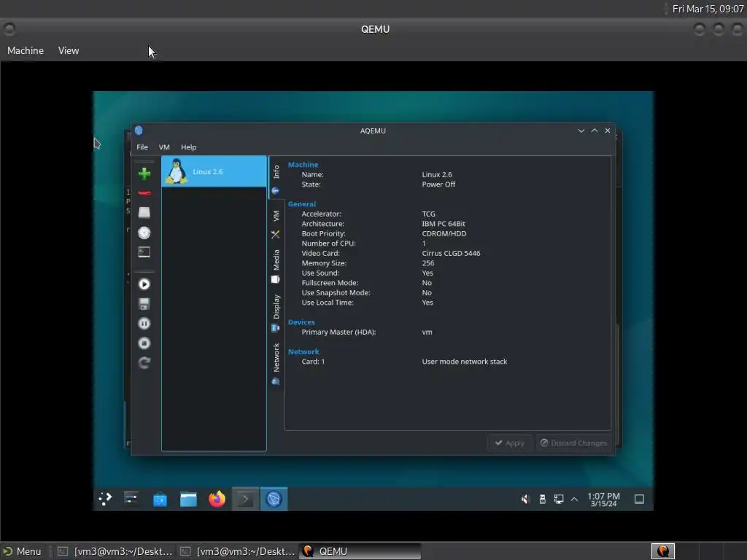Expand the guest system tray hidden icons arrow
Viewport: 747px width, 560px height.
575,499
